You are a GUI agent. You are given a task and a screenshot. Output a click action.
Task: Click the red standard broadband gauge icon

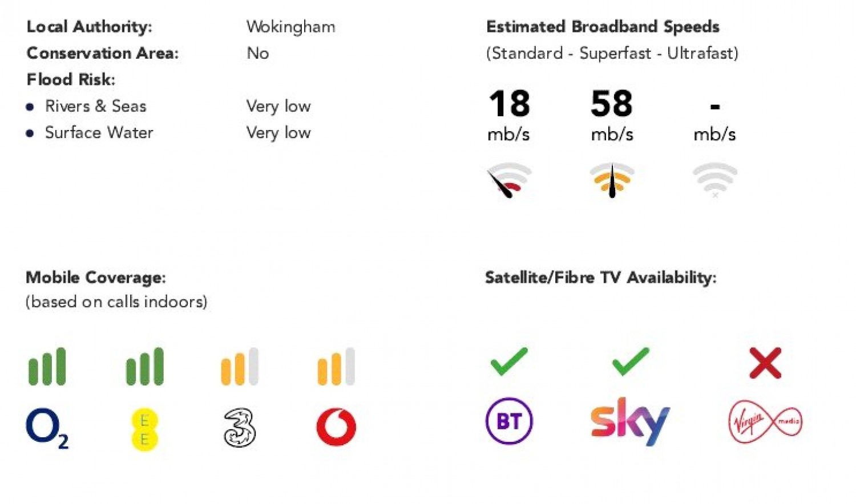[509, 180]
